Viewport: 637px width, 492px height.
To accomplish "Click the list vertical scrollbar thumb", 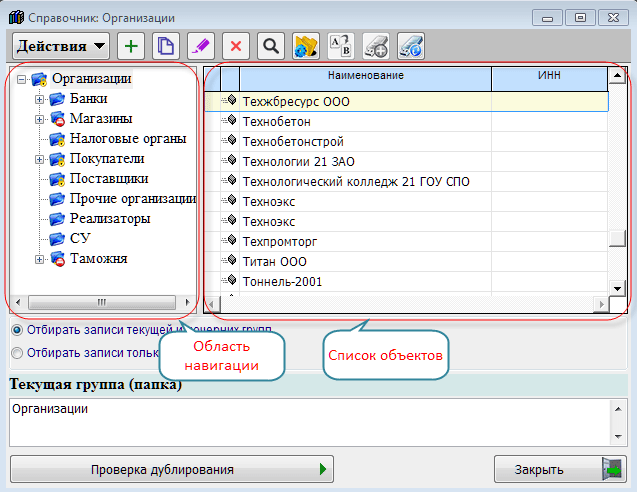I will tap(617, 238).
